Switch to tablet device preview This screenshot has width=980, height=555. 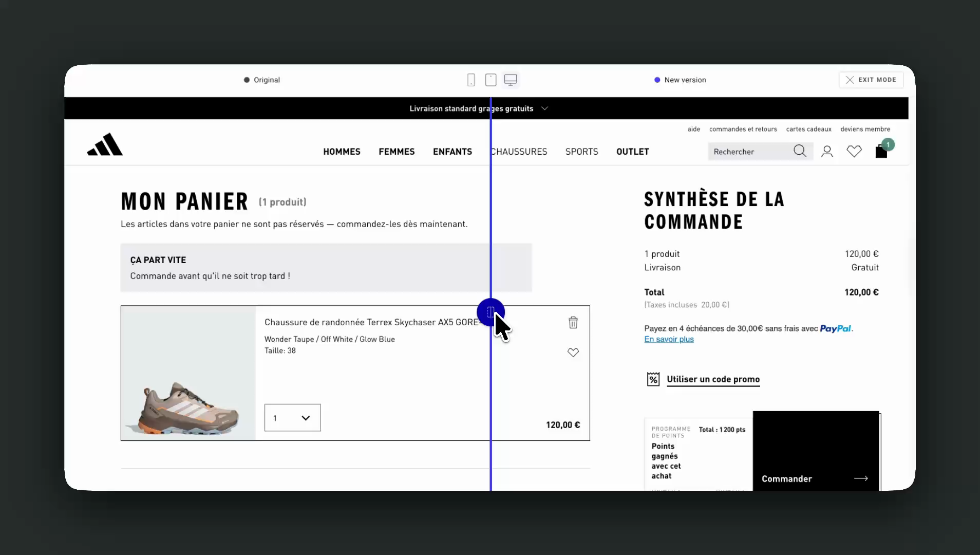(x=491, y=80)
